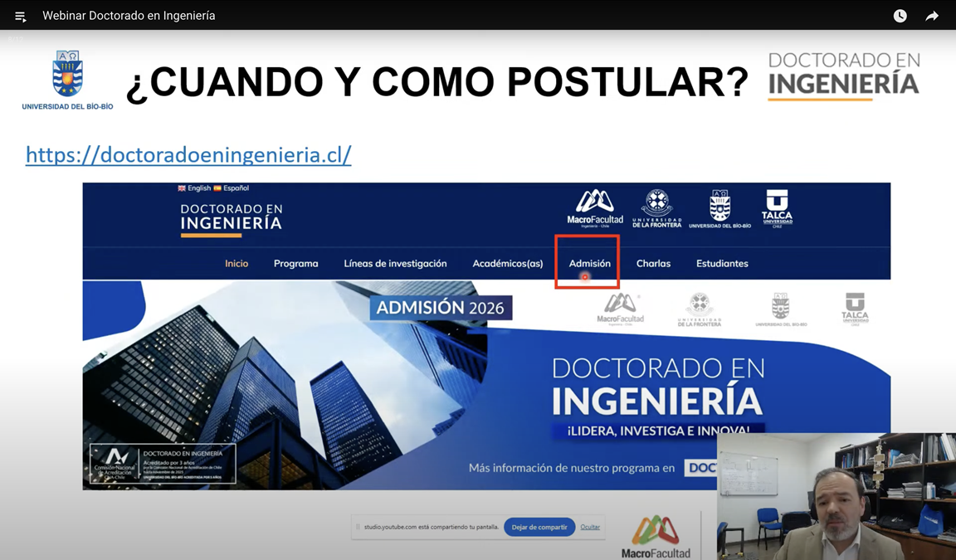Click the MacroFacultad logo in site header

click(594, 207)
